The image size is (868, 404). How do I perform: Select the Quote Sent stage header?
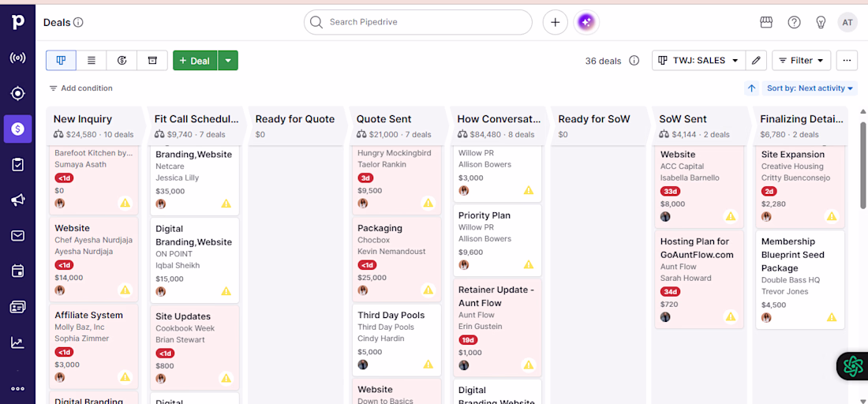click(398, 126)
